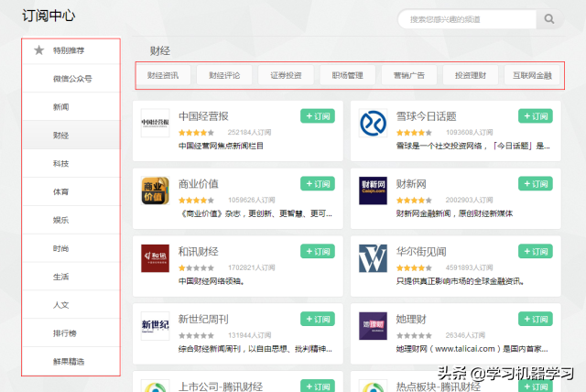Subscribe to 她理财 with +订阅
Viewport: 586px width, 392px height.
point(536,319)
